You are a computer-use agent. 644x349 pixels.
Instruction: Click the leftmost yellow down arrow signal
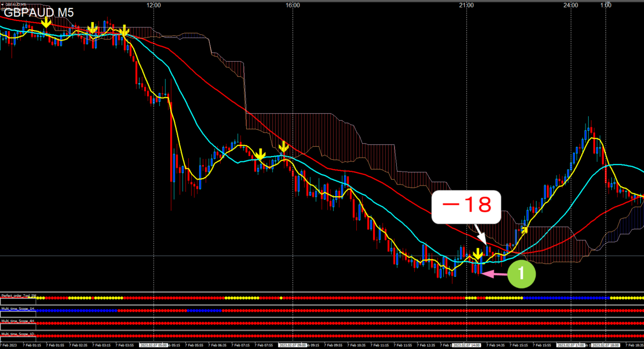coord(46,22)
